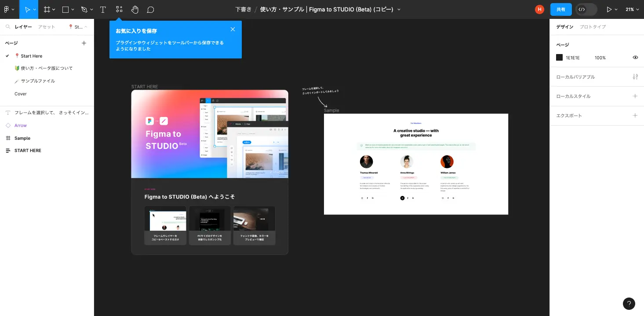644x316 pixels.
Task: Toggle page background visibility eye
Action: (x=635, y=58)
